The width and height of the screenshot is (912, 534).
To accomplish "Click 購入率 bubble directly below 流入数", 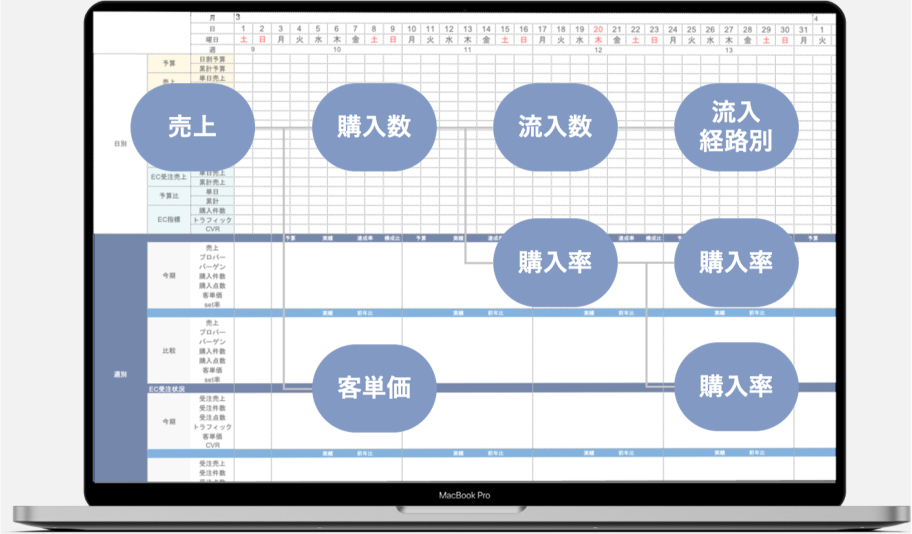I will coord(555,261).
